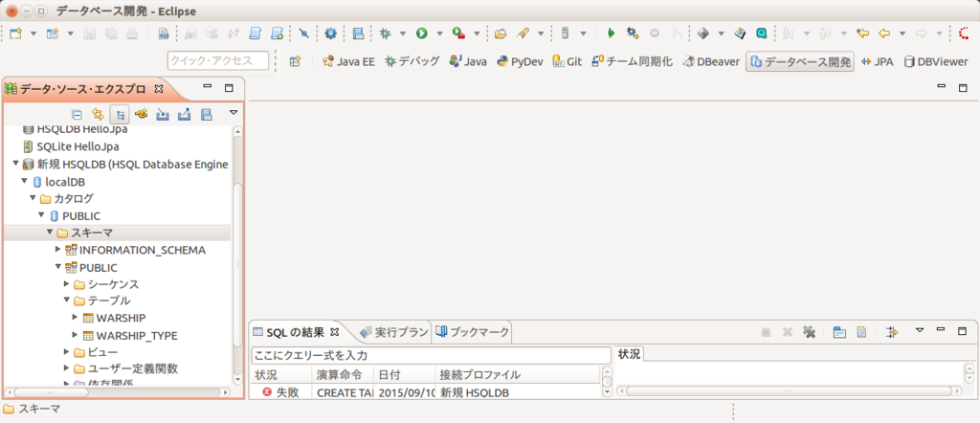Select the 失敗 CREATE TABLE result row
Image resolution: width=980 pixels, height=423 pixels.
click(x=425, y=393)
